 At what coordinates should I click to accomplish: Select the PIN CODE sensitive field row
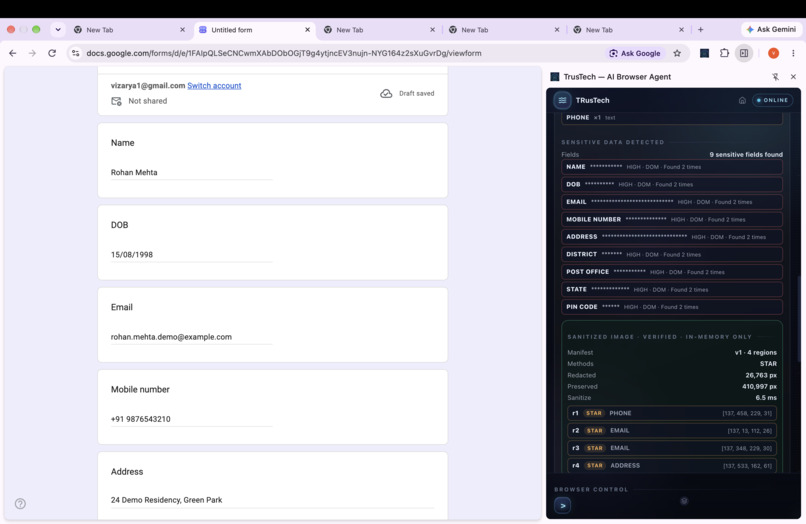tap(672, 306)
